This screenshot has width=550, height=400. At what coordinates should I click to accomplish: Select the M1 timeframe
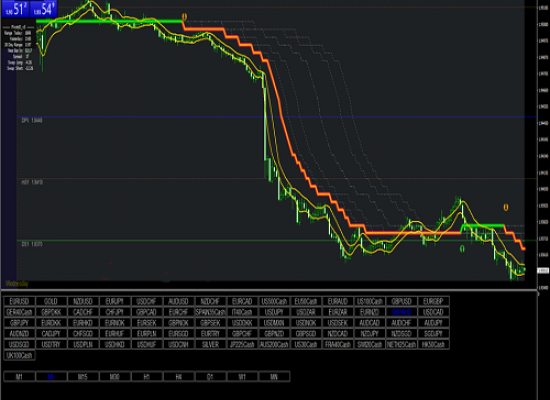(19, 377)
